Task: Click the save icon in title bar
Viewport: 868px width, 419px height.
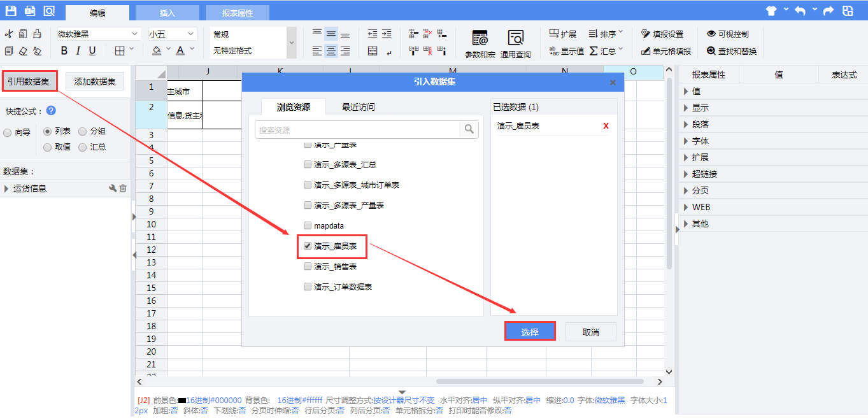Action: coord(11,11)
